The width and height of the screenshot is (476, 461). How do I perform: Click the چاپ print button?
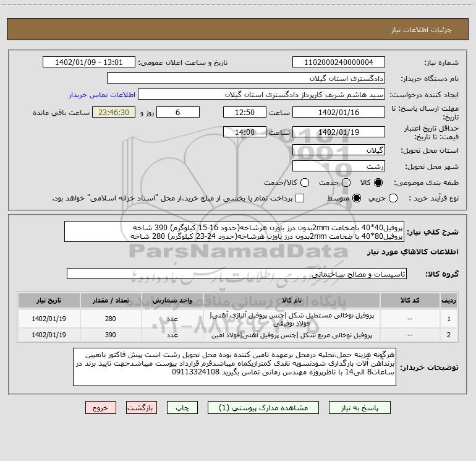pyautogui.click(x=182, y=408)
